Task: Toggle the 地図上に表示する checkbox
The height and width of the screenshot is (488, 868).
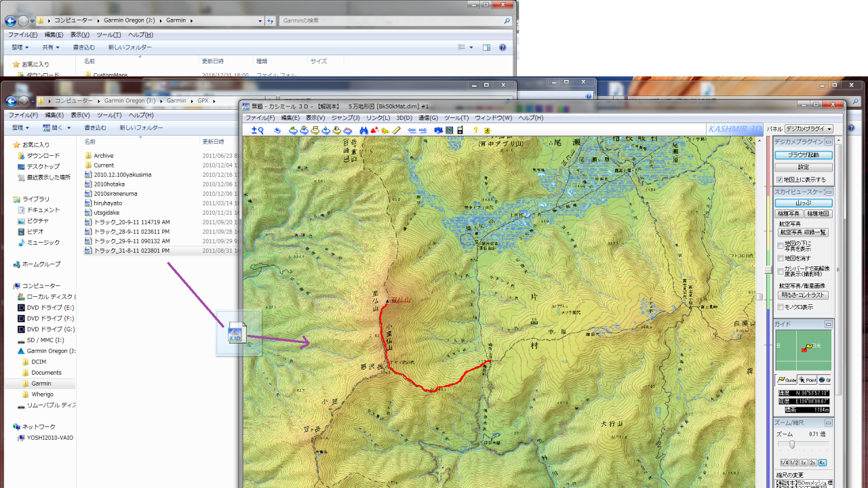Action: coord(780,180)
